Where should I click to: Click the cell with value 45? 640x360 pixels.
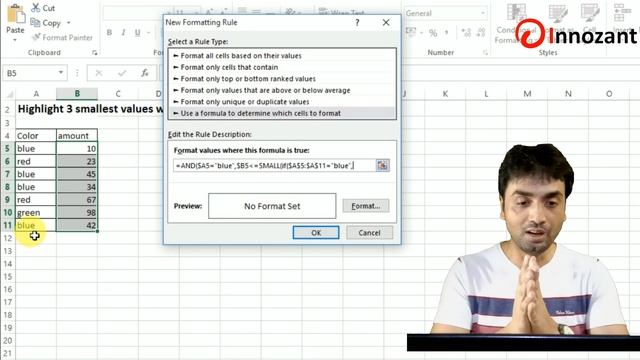(x=77, y=174)
